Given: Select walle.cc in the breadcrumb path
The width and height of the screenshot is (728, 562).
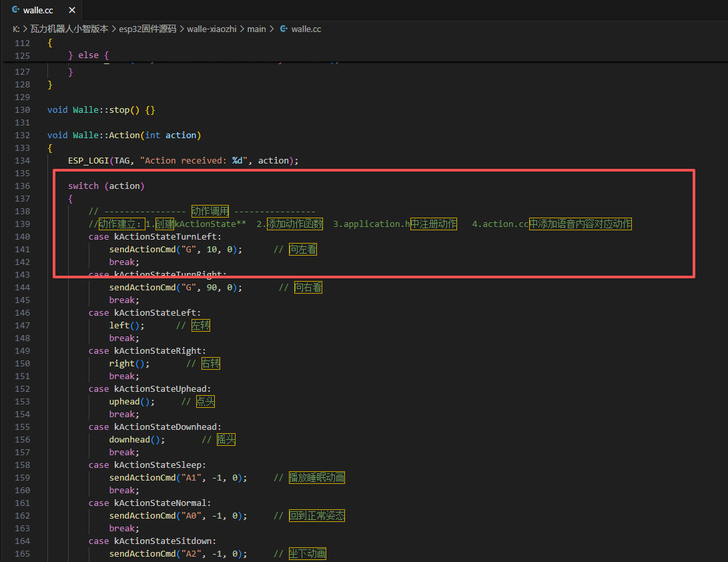Looking at the screenshot, I should [306, 29].
